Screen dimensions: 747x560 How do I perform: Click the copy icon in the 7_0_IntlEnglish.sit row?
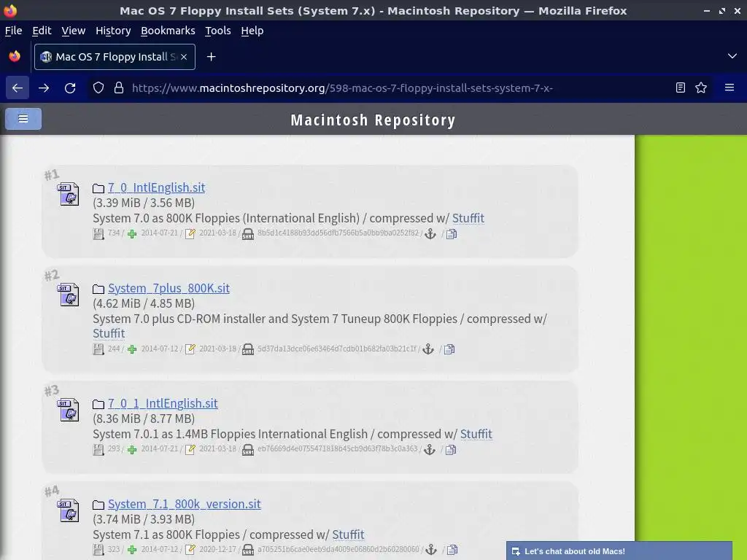(451, 234)
